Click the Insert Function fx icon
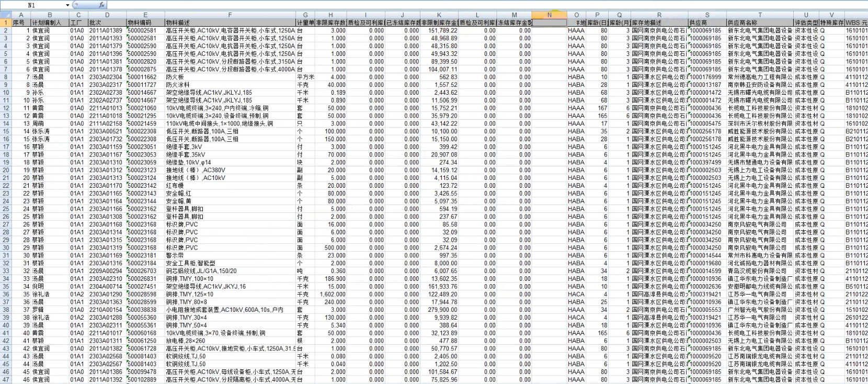The height and width of the screenshot is (384, 868). (x=102, y=5)
